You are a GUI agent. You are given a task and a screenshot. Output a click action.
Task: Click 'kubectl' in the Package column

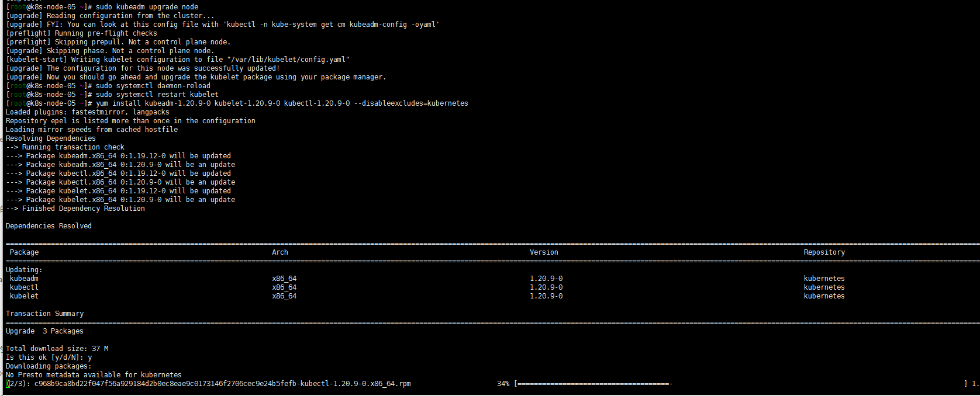click(24, 287)
